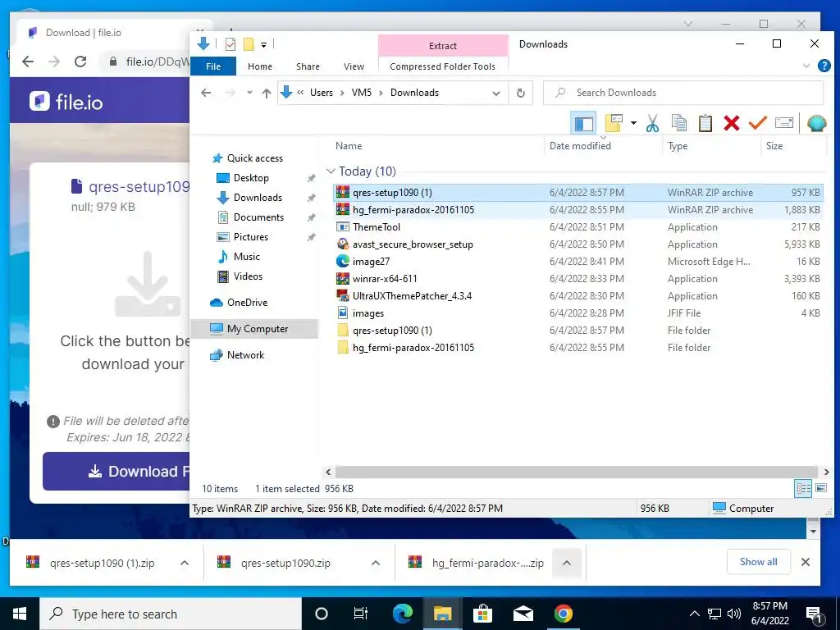Open the dropdown arrow beside folder options icon

coord(633,123)
